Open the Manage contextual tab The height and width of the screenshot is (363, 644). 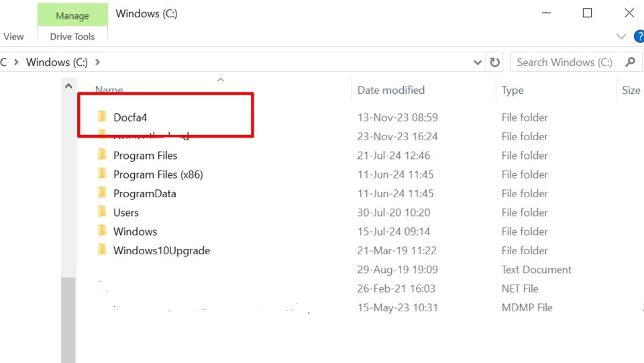click(x=72, y=15)
